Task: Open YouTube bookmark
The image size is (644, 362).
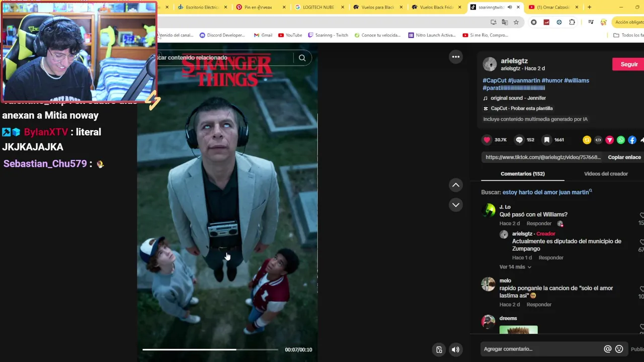Action: pyautogui.click(x=290, y=35)
